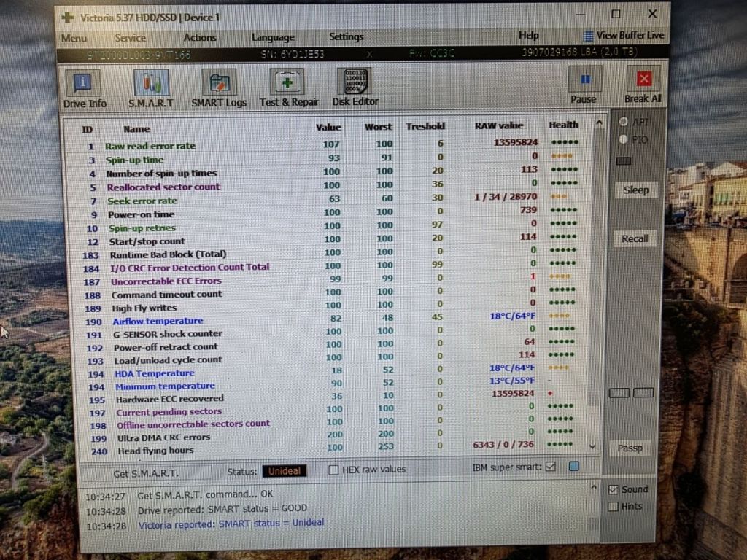Click the Recall button
The image size is (747, 560).
tap(635, 238)
